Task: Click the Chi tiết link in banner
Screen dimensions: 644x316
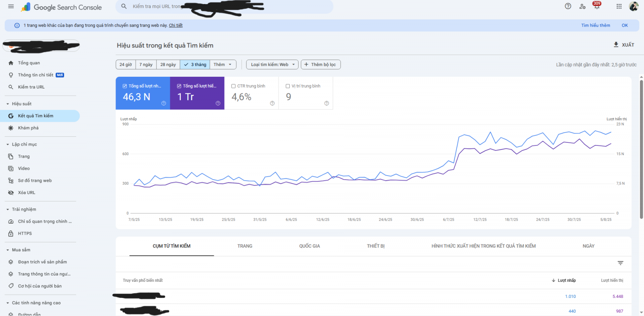Action: (x=175, y=25)
